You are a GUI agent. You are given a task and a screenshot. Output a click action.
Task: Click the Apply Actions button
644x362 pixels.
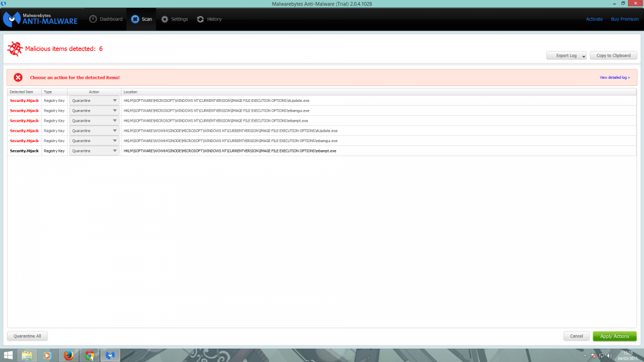[x=614, y=336]
